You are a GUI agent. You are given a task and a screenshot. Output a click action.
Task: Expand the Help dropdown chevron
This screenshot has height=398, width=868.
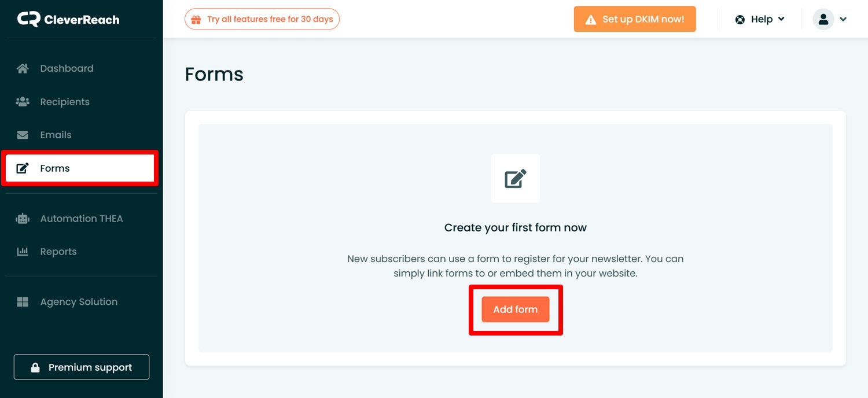click(781, 19)
